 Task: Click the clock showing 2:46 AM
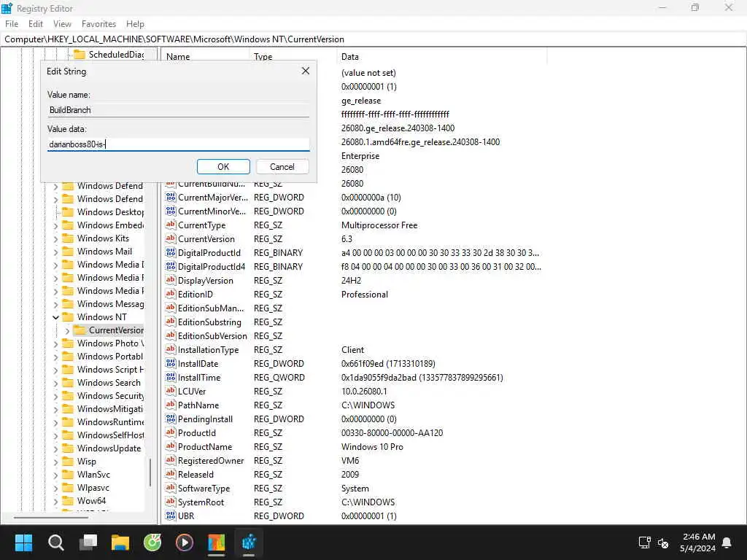[x=698, y=537]
